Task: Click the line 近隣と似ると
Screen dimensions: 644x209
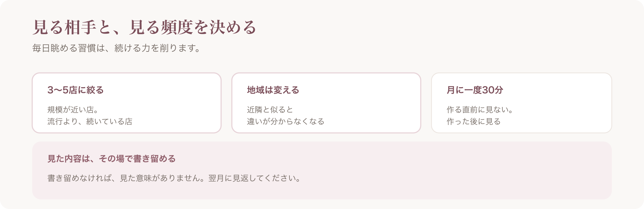Action: click(x=270, y=110)
